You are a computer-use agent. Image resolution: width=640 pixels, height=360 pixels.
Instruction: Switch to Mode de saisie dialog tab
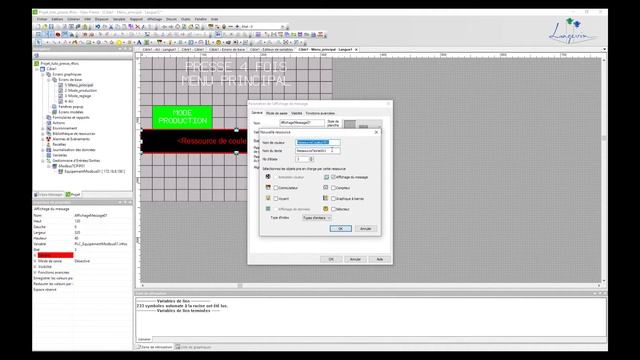point(277,113)
